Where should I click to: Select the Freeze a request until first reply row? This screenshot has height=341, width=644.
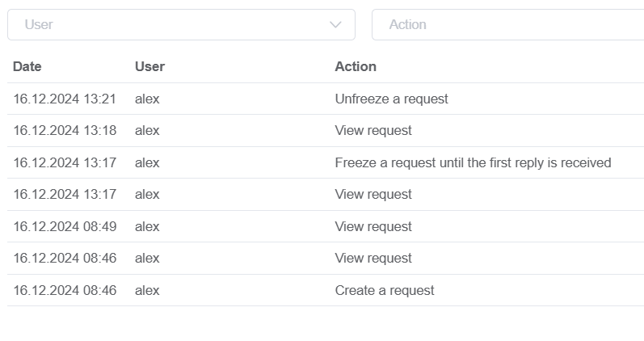pos(326,162)
